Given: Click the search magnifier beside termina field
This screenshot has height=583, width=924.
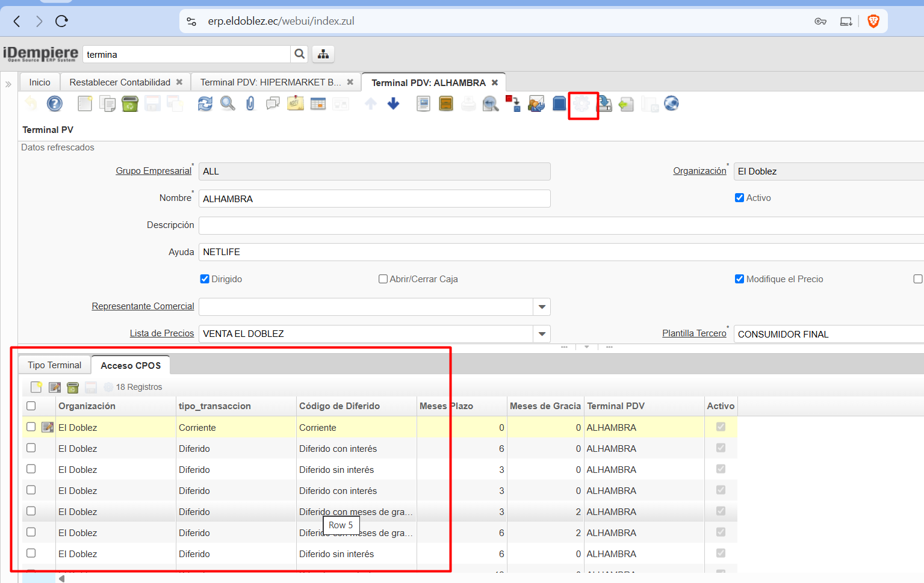Looking at the screenshot, I should tap(299, 54).
